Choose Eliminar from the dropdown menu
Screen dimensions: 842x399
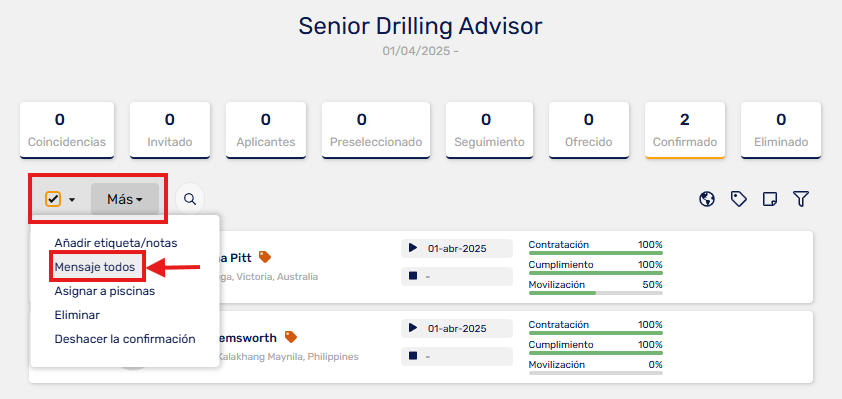click(x=77, y=315)
